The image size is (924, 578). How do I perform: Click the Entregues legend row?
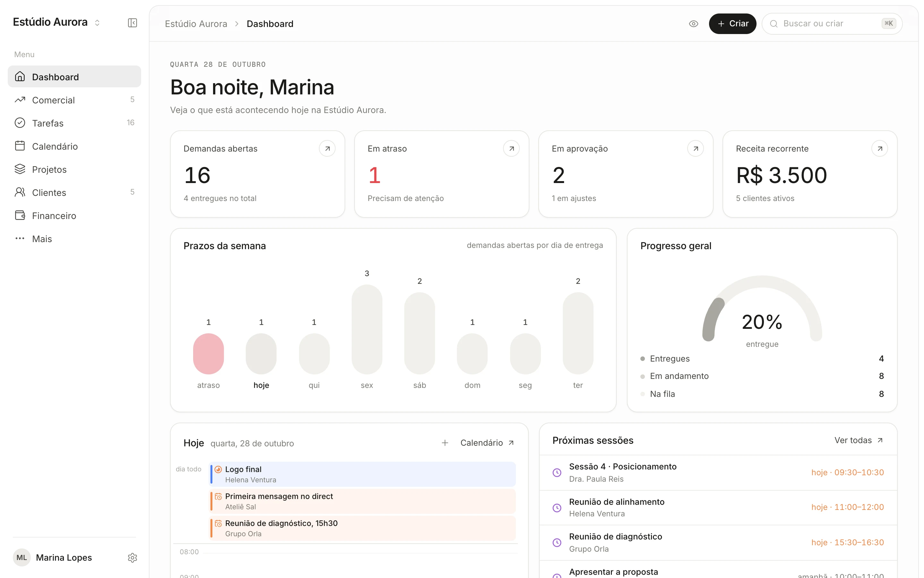[762, 359]
